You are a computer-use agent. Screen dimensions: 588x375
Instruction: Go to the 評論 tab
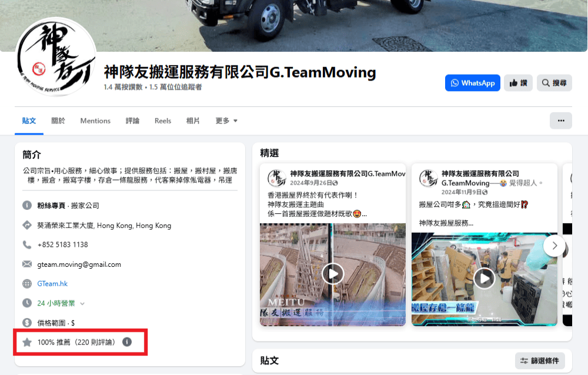(x=132, y=120)
